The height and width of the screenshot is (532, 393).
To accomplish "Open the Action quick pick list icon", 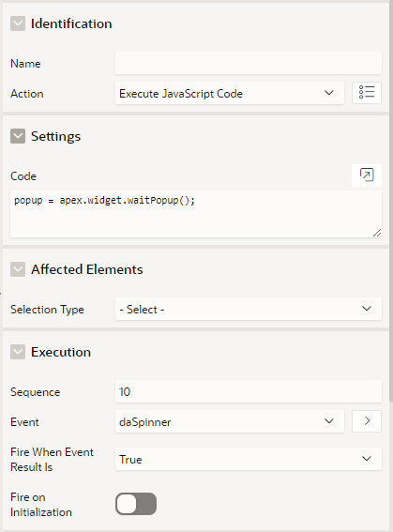I will (x=367, y=93).
